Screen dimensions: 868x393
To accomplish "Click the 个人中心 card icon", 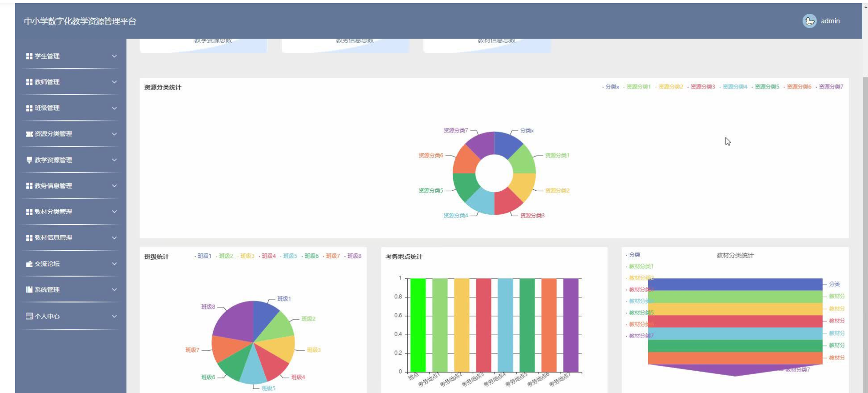I will click(x=29, y=316).
